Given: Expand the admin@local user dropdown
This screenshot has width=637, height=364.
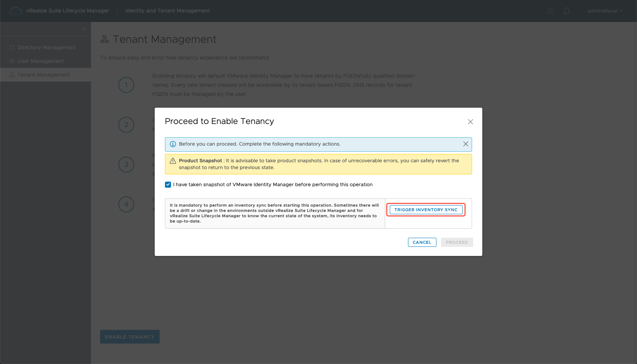Looking at the screenshot, I should click(605, 11).
